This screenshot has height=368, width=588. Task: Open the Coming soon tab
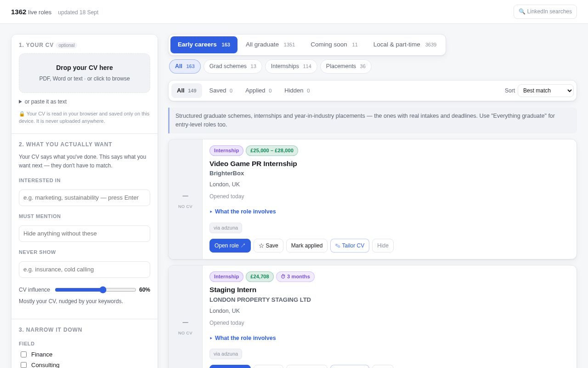334,45
